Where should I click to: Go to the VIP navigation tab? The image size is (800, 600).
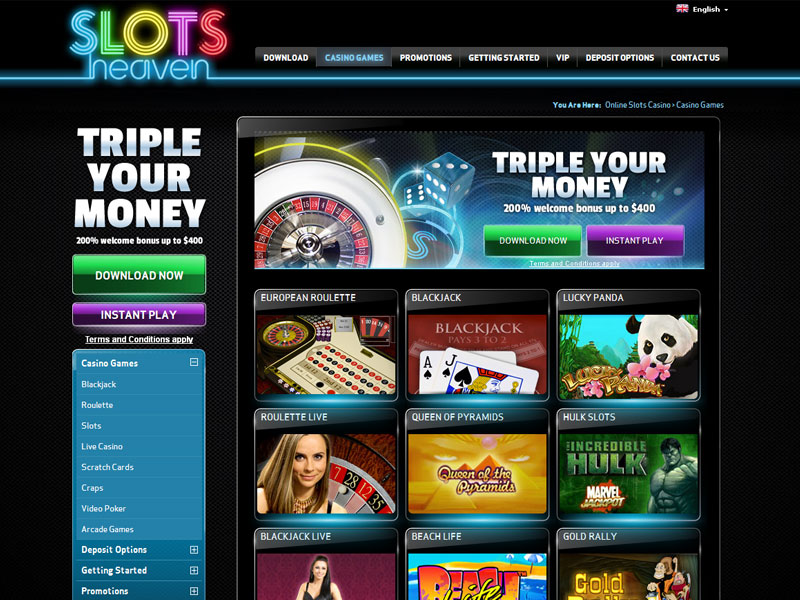(562, 58)
